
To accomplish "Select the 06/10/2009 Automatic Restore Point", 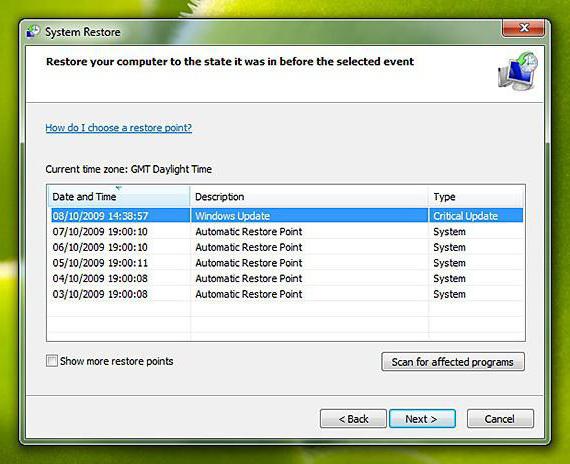I will (x=286, y=247).
